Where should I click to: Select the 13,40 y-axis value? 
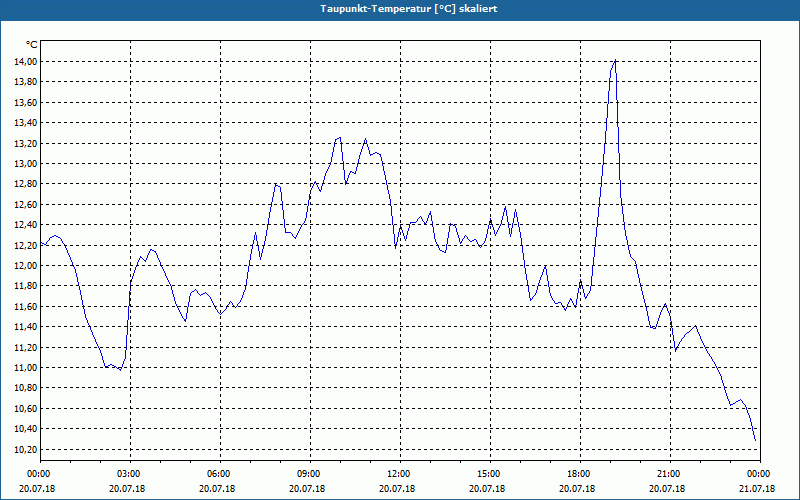(27, 123)
